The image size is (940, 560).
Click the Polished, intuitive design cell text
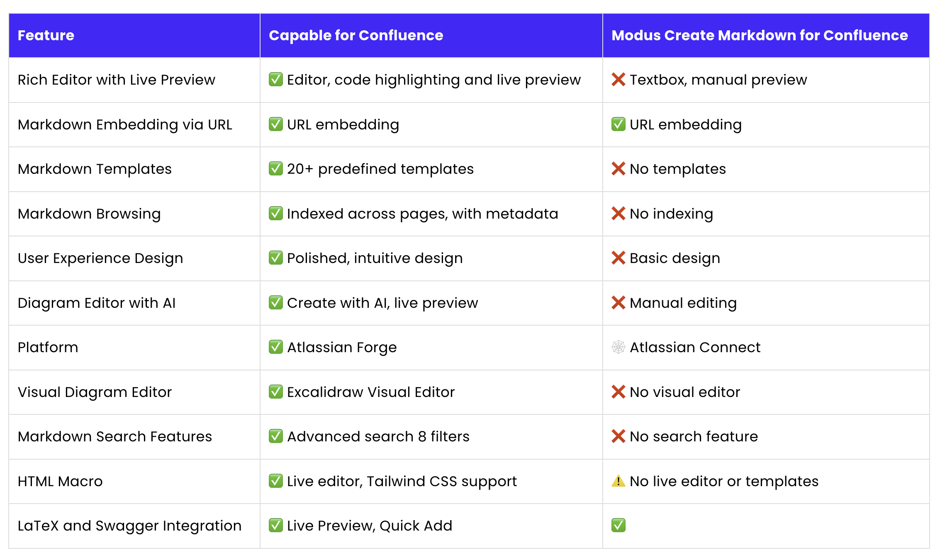375,258
